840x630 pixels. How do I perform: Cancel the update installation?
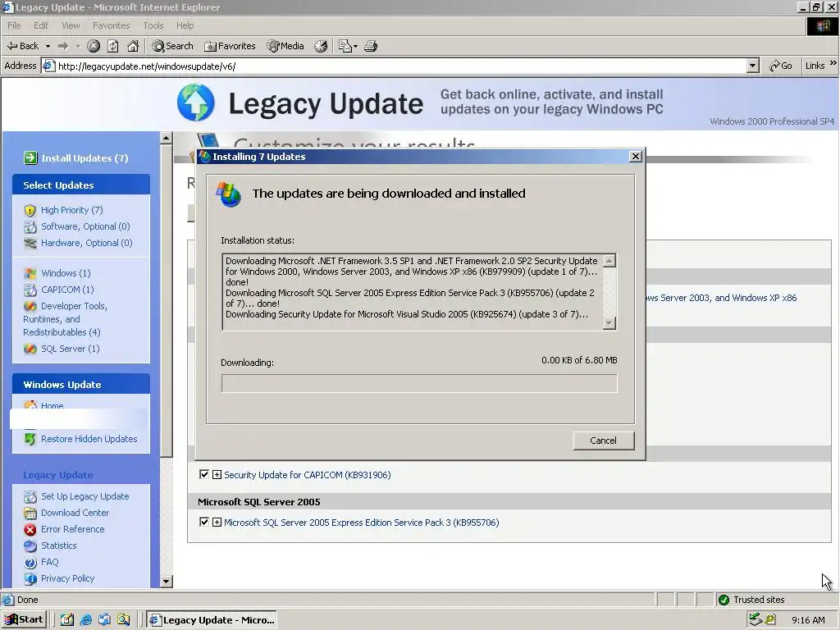[x=603, y=441]
